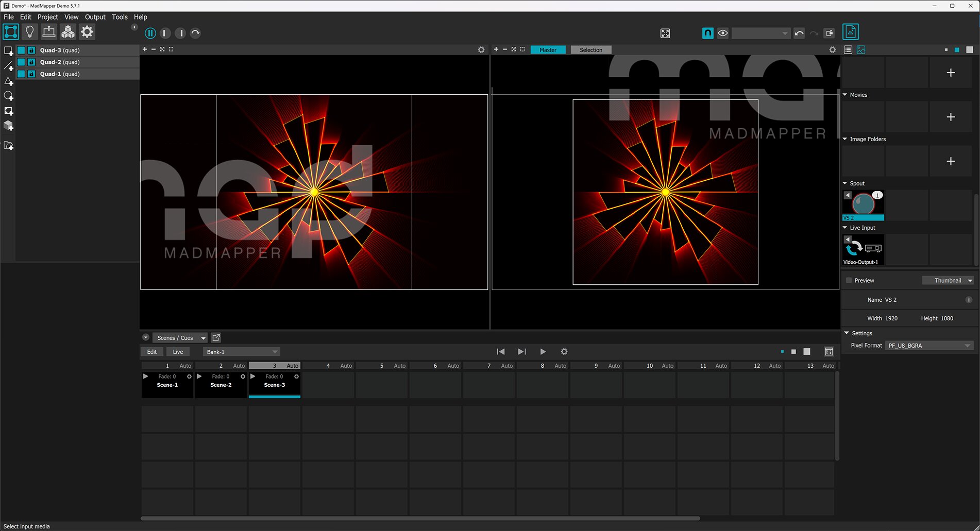Click the fullscreen output icon
Viewport: 980px width, 531px height.
pyautogui.click(x=665, y=33)
